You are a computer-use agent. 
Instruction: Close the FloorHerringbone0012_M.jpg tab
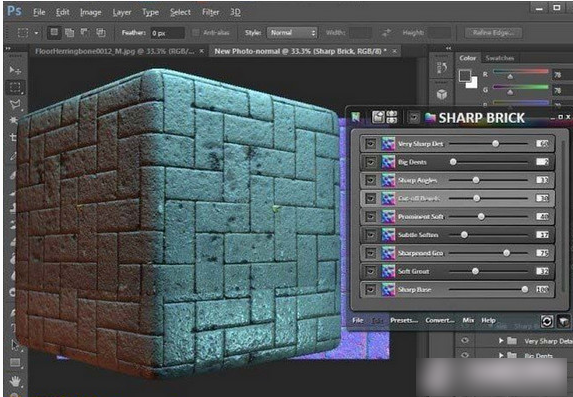point(202,52)
